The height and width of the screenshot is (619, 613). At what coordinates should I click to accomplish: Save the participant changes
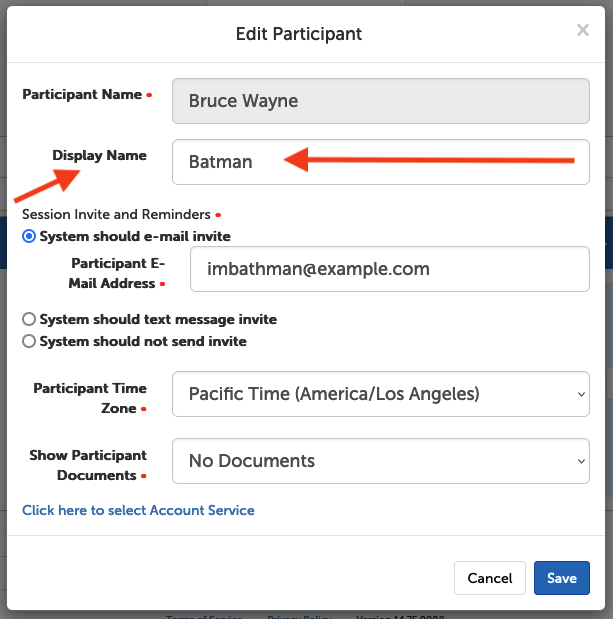point(561,578)
